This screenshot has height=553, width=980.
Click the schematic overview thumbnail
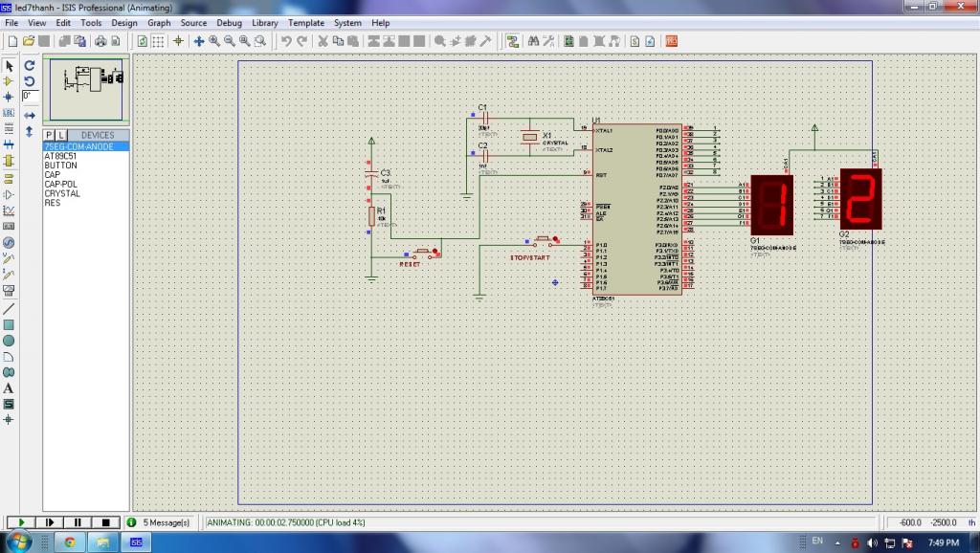[87, 88]
